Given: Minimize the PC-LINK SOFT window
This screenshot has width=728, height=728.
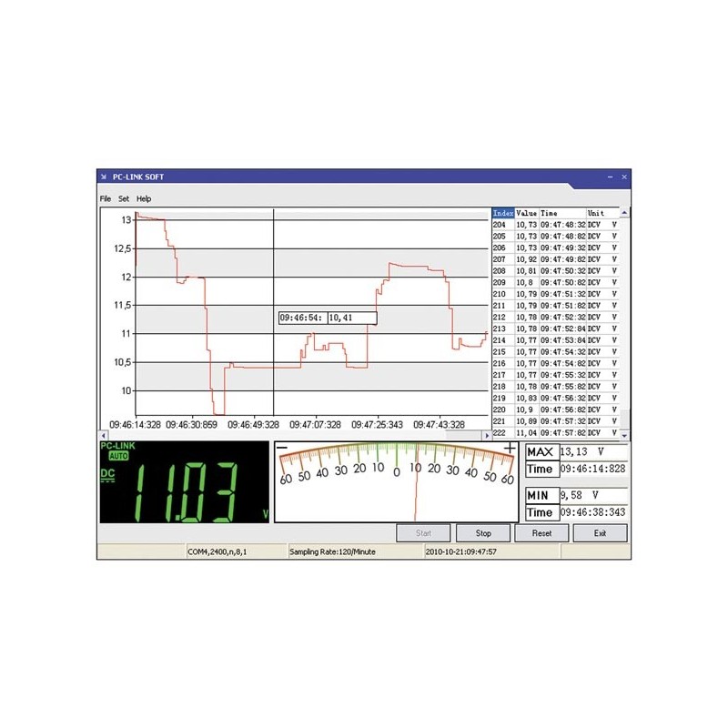Looking at the screenshot, I should pyautogui.click(x=610, y=177).
